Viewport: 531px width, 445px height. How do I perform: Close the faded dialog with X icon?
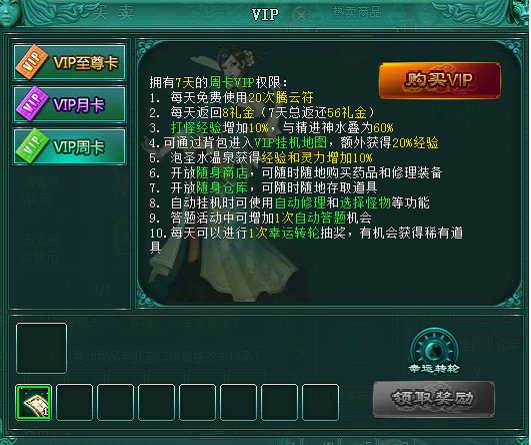click(x=301, y=14)
